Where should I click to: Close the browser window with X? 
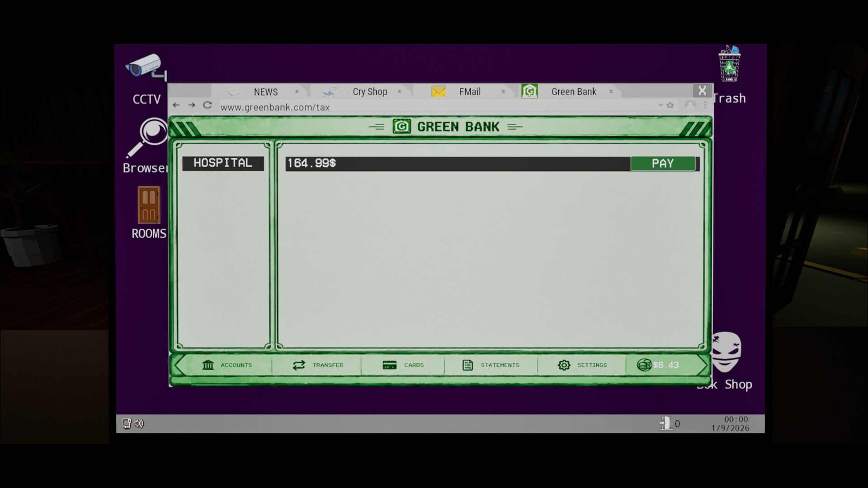pos(702,91)
